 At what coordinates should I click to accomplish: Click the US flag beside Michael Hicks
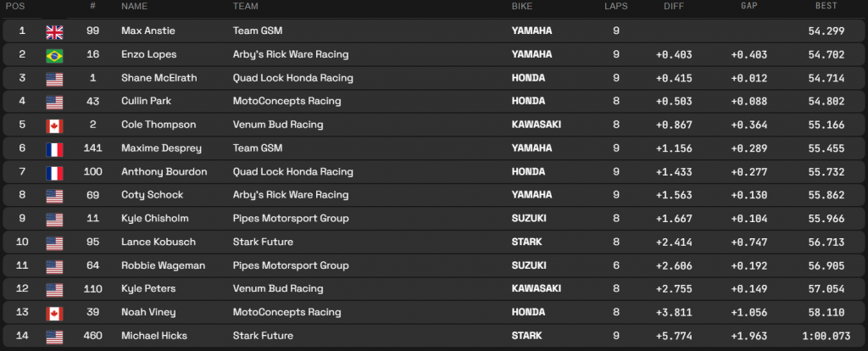click(x=54, y=336)
